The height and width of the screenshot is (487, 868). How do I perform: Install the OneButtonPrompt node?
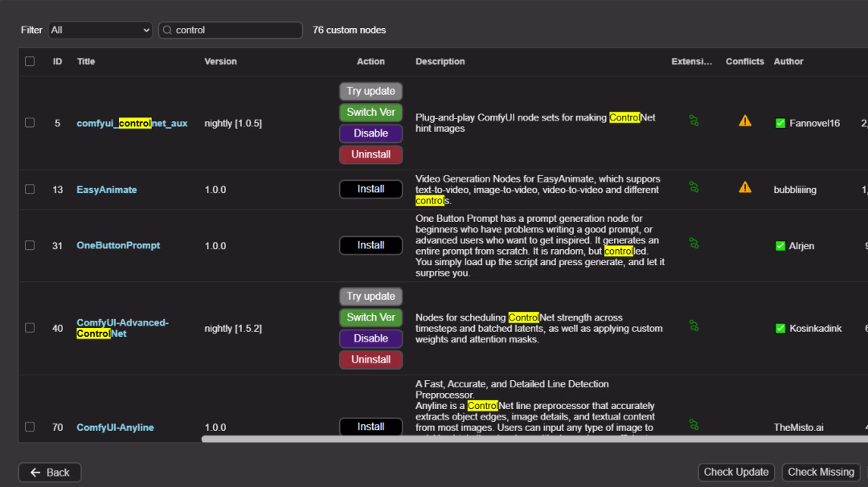pyautogui.click(x=371, y=245)
